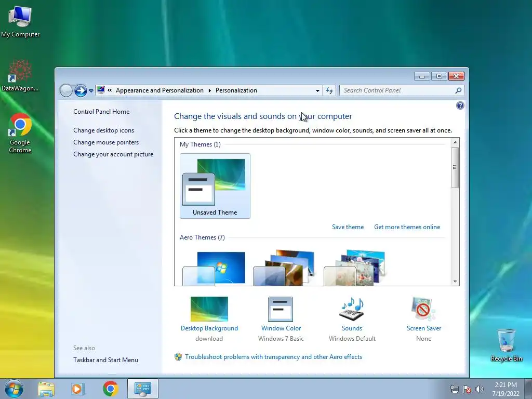Screen dimensions: 532x399
Task: Click the Save theme link
Action: 348,227
